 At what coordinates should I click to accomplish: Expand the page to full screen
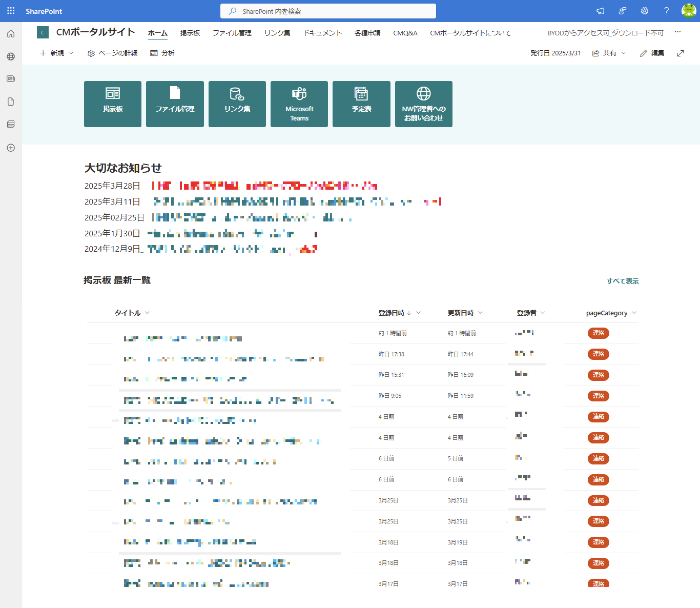(681, 53)
